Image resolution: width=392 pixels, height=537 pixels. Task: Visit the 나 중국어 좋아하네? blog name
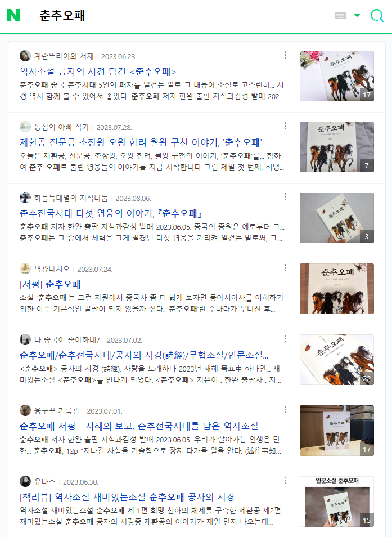67,340
